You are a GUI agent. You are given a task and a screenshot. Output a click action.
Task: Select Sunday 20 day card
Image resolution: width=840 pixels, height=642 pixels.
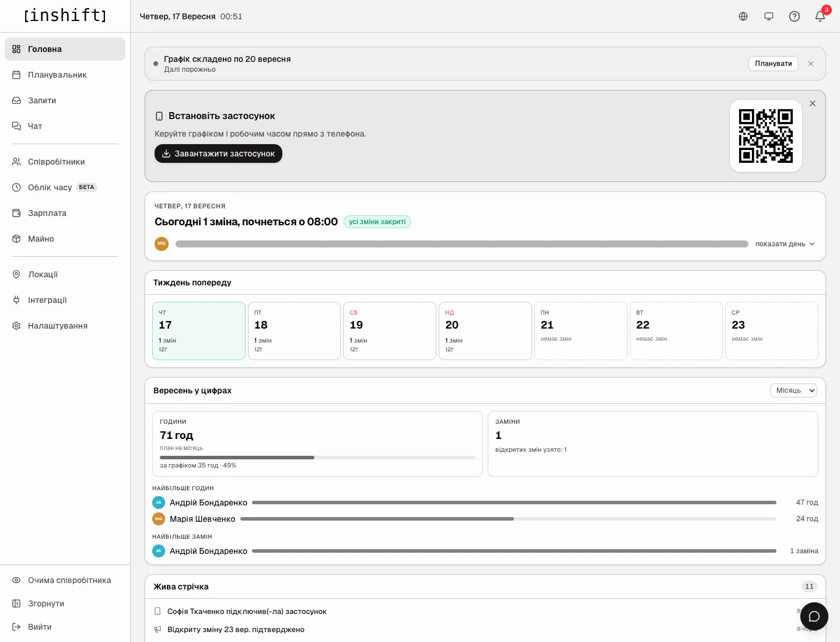[x=485, y=331]
